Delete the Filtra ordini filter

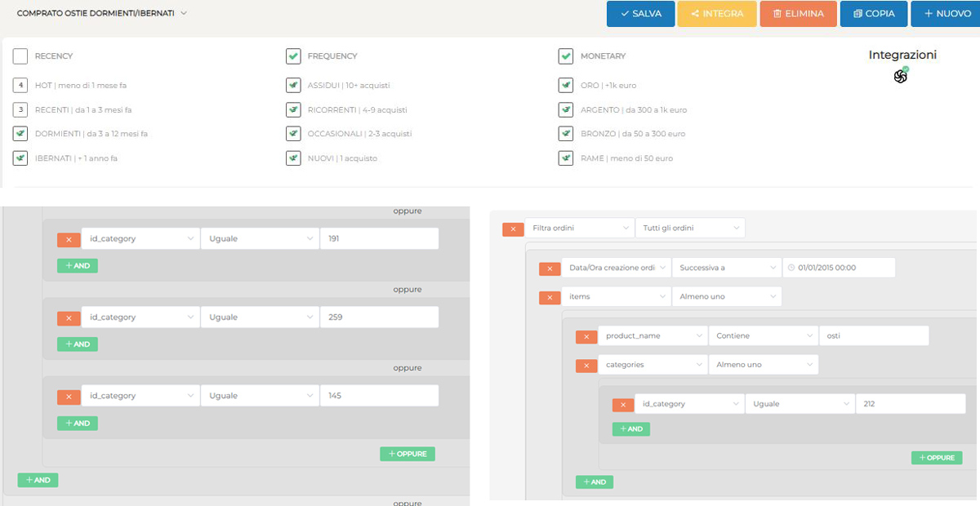click(512, 229)
